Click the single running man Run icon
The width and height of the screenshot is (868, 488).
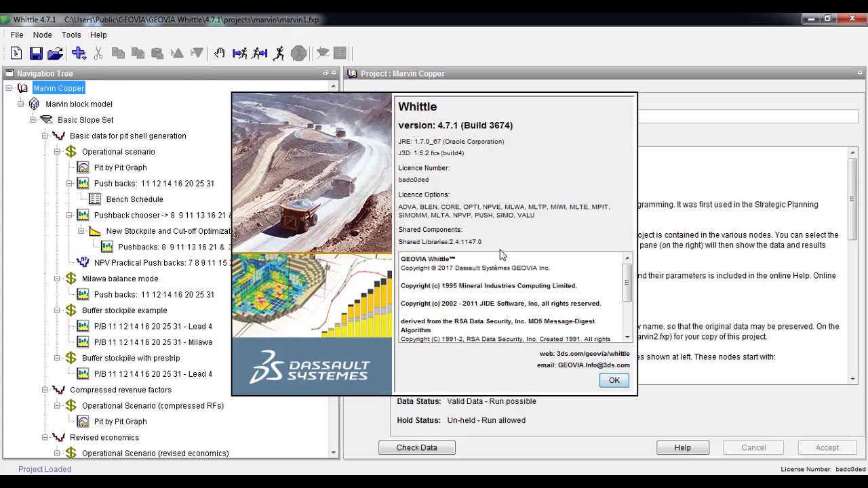click(x=279, y=53)
